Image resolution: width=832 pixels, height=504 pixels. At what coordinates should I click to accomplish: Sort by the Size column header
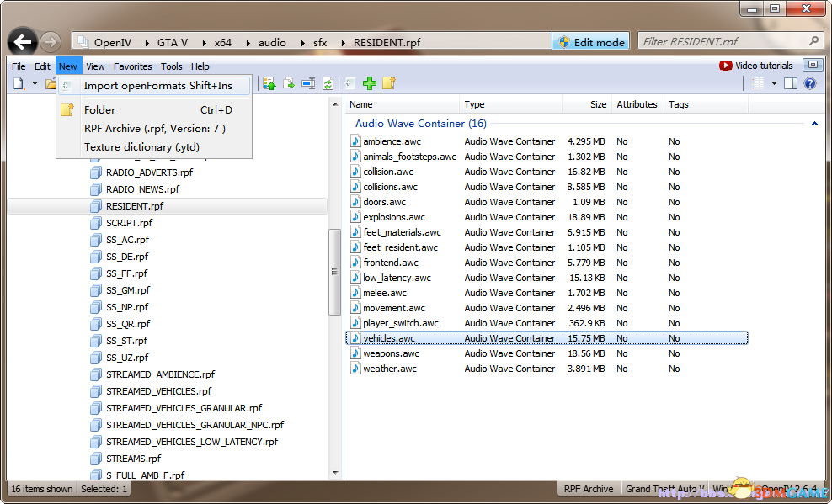pyautogui.click(x=586, y=104)
